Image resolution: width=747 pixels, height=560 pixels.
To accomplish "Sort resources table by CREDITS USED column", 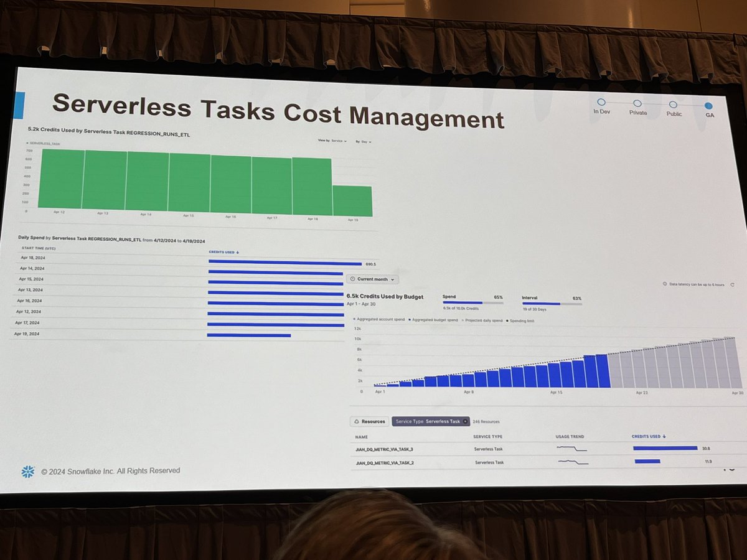I will (649, 437).
